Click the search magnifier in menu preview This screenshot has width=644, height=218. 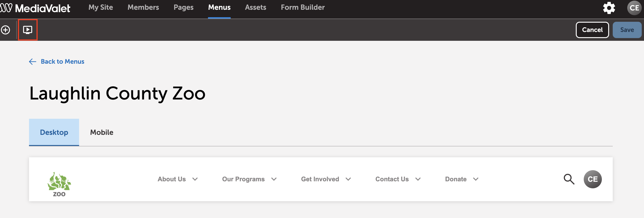[x=569, y=179]
